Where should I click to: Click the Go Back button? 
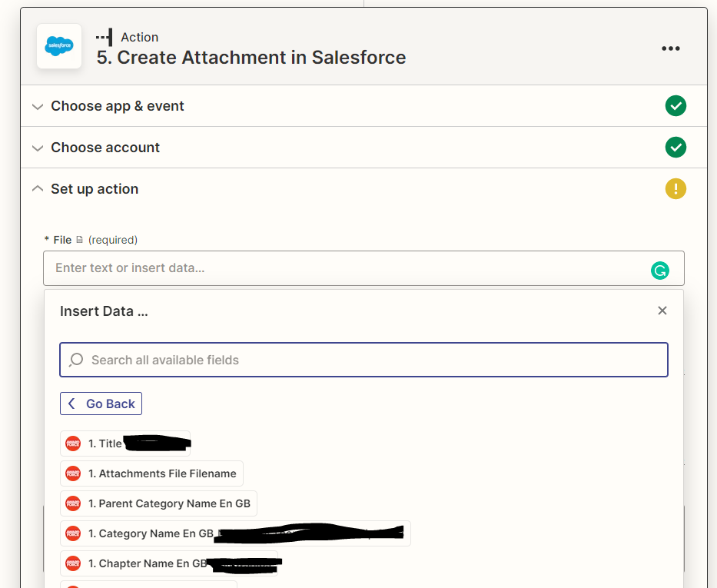point(101,404)
